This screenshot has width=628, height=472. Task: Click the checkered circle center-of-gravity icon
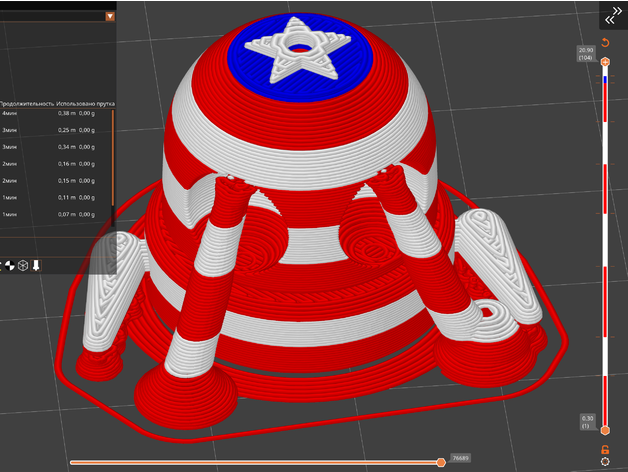tap(8, 265)
